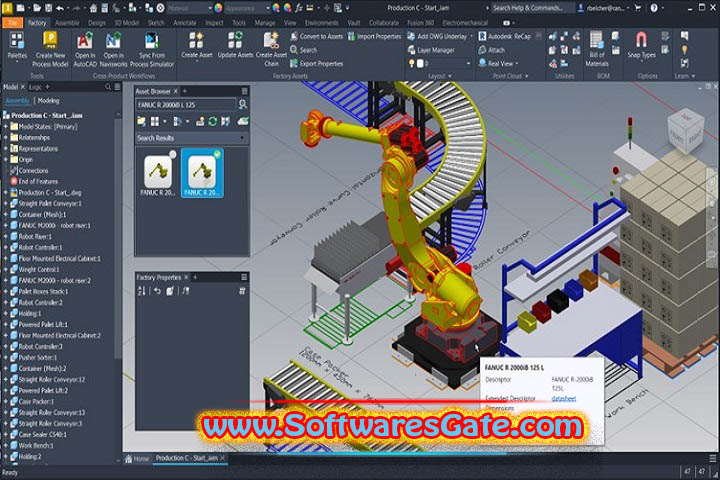Click the Create Asset tool
This screenshot has height=480, width=720.
click(197, 45)
